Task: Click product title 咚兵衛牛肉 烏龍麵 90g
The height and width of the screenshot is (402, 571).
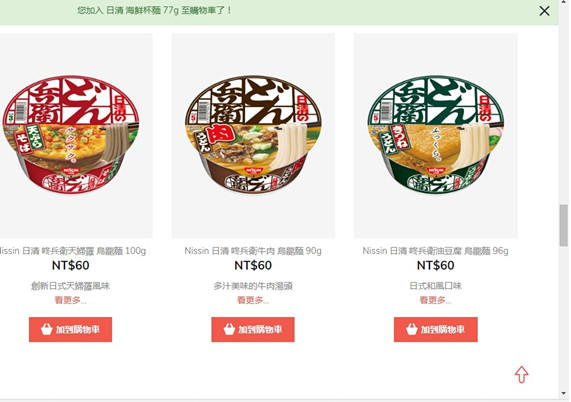Action: 253,251
